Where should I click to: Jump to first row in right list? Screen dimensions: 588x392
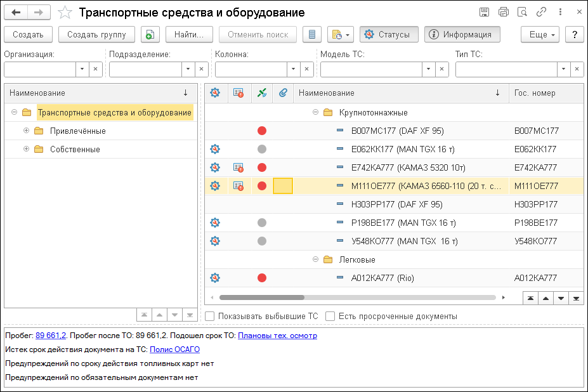530,298
